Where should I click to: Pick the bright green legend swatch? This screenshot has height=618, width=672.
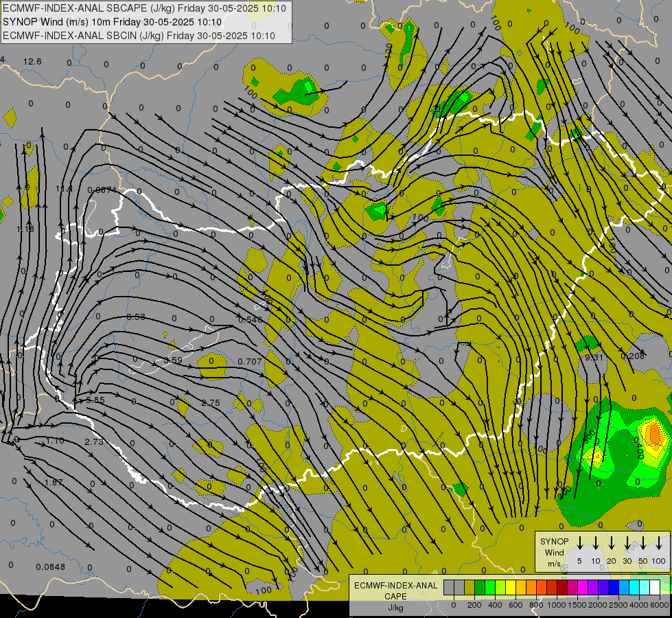click(x=490, y=588)
